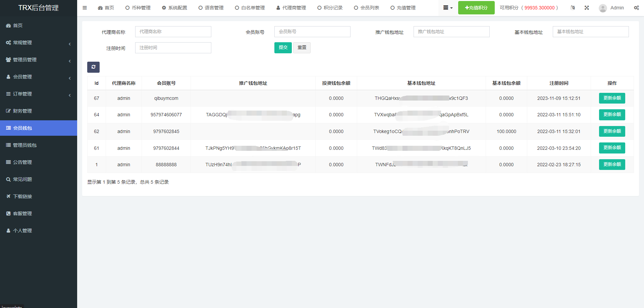
Task: Open 管理员钱包 in the sidebar
Action: tap(39, 145)
